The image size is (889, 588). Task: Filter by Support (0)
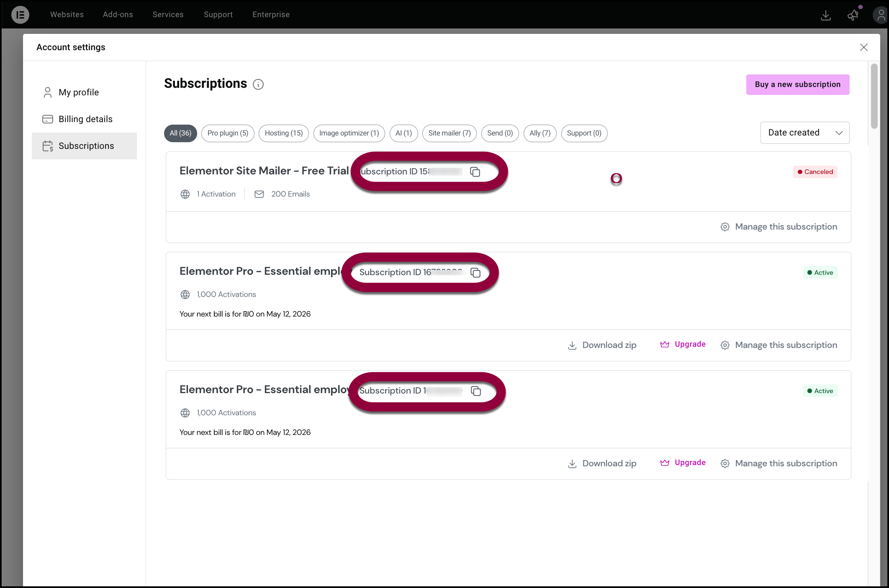coord(584,133)
